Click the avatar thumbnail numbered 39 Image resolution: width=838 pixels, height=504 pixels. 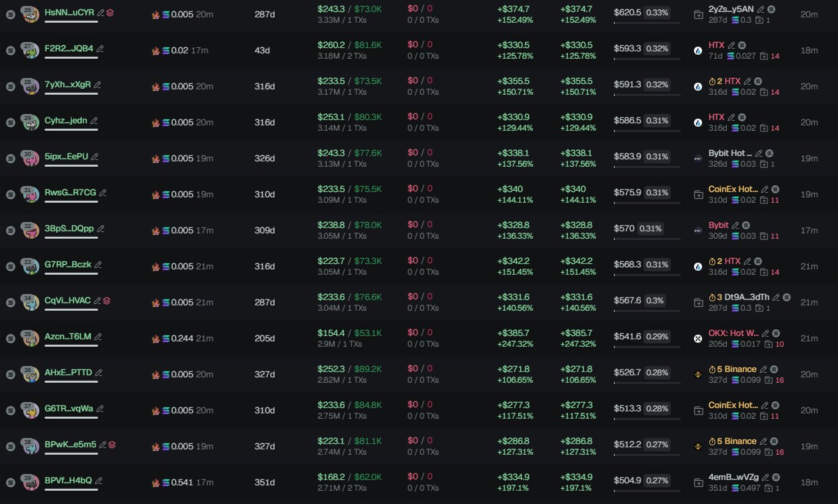pos(30,481)
